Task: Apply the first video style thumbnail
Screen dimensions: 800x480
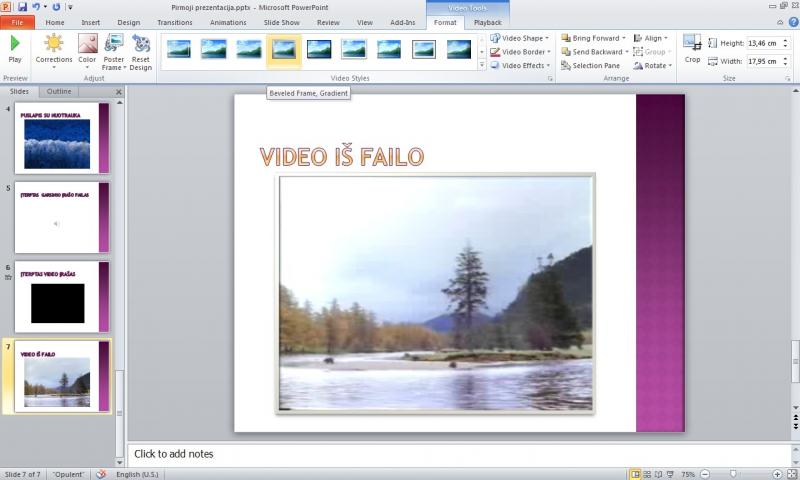Action: click(x=179, y=49)
